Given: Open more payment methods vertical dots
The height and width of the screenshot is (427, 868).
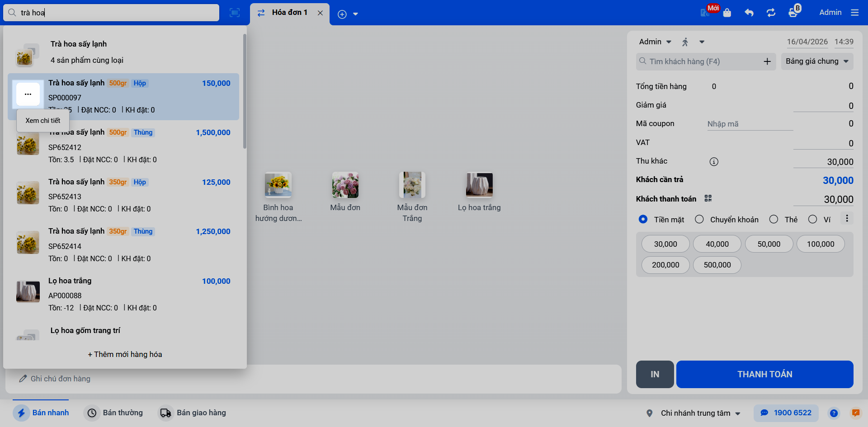Looking at the screenshot, I should point(847,219).
